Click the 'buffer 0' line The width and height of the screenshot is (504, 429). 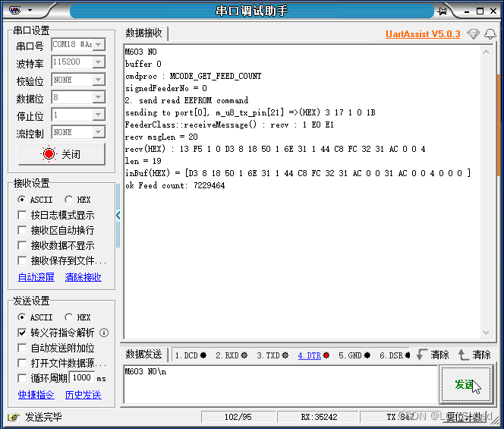pos(143,64)
